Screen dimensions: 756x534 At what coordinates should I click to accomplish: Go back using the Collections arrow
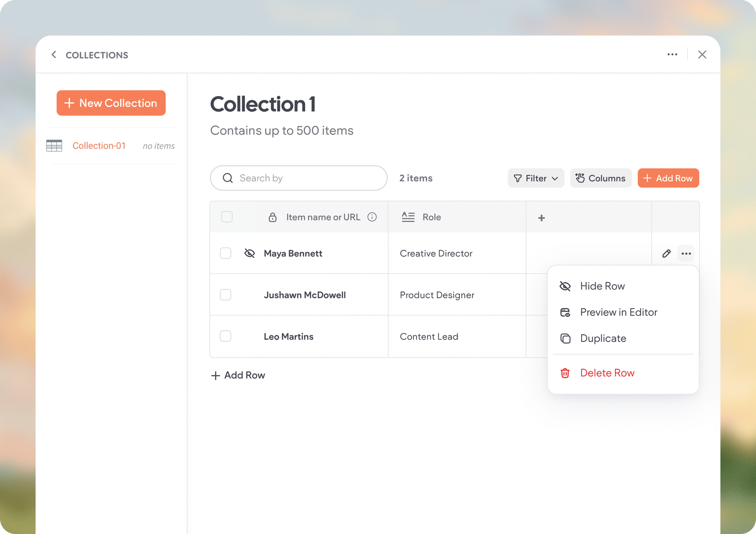[x=54, y=55]
